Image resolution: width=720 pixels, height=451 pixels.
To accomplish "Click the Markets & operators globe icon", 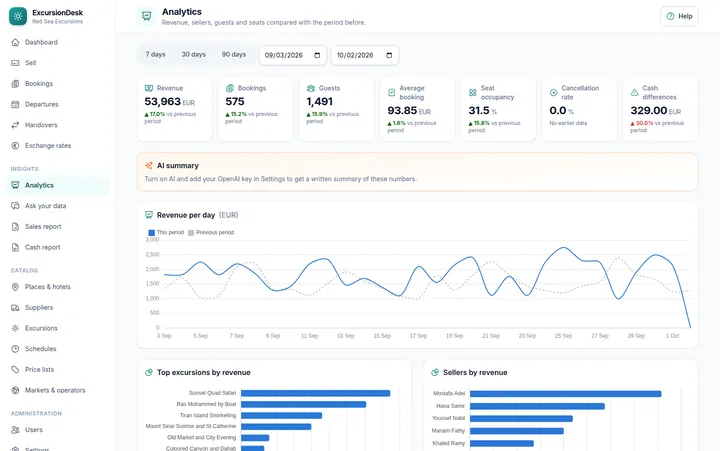I will pyautogui.click(x=15, y=390).
